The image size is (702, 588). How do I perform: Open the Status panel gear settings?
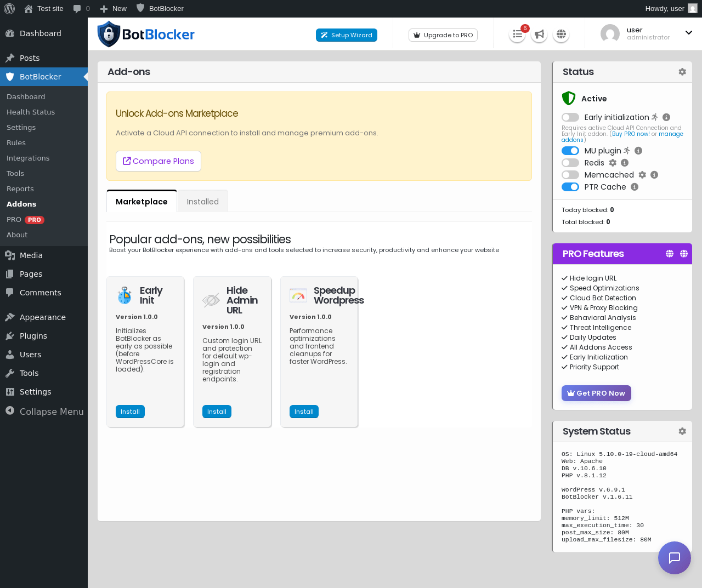(682, 72)
